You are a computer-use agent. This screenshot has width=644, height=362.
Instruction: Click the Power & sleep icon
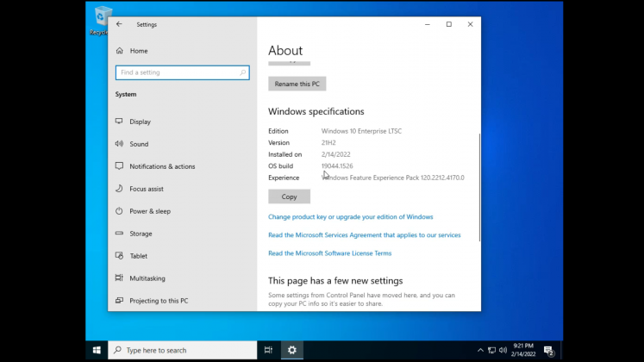[x=119, y=211]
